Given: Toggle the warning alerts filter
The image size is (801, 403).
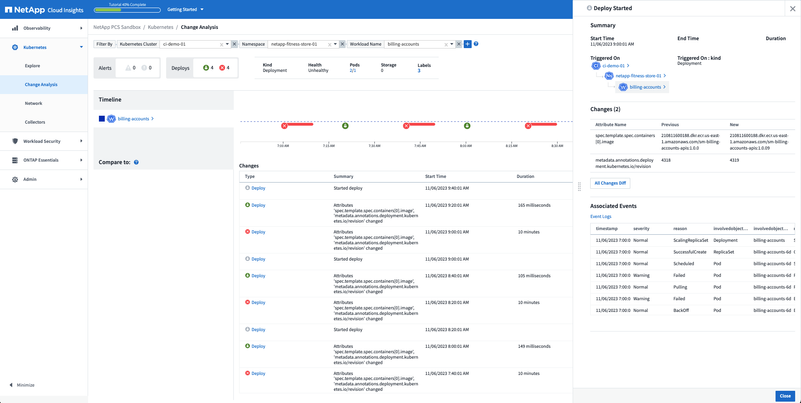Looking at the screenshot, I should coord(130,68).
